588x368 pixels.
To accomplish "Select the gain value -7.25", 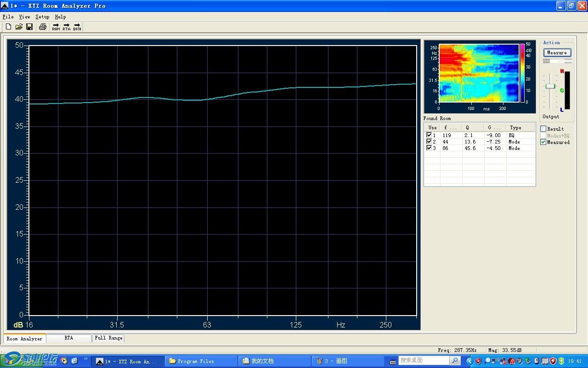I will pos(494,142).
